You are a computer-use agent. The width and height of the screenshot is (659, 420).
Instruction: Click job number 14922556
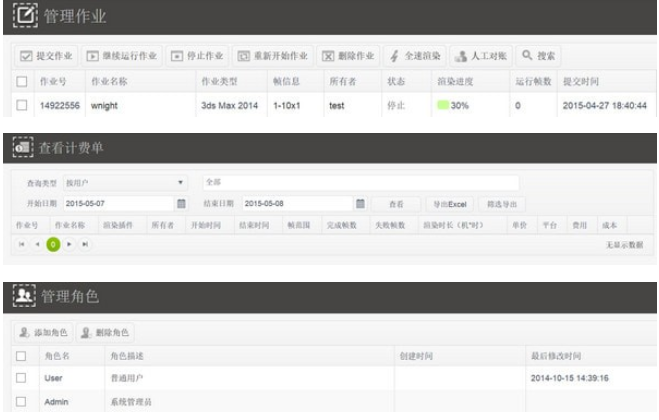pyautogui.click(x=60, y=106)
